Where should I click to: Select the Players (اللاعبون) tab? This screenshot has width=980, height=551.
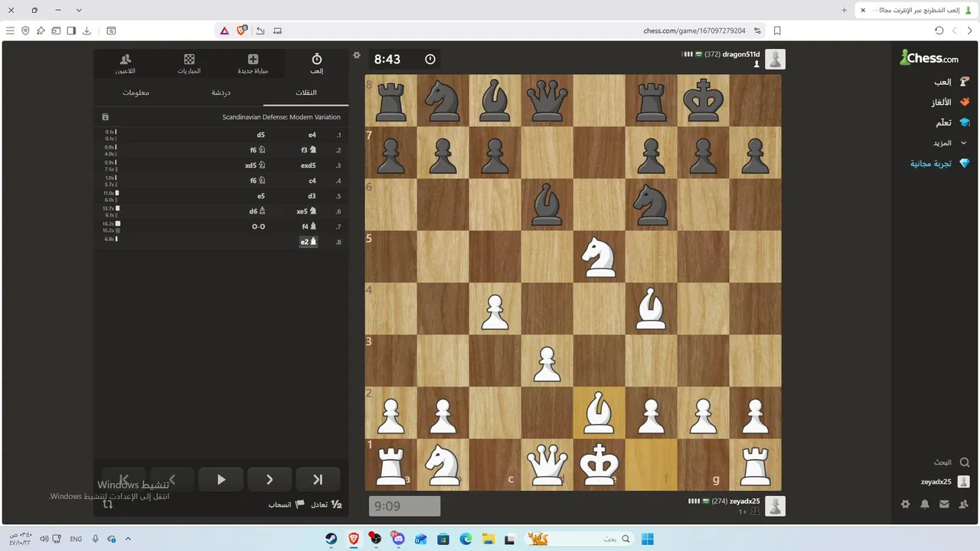(x=126, y=64)
